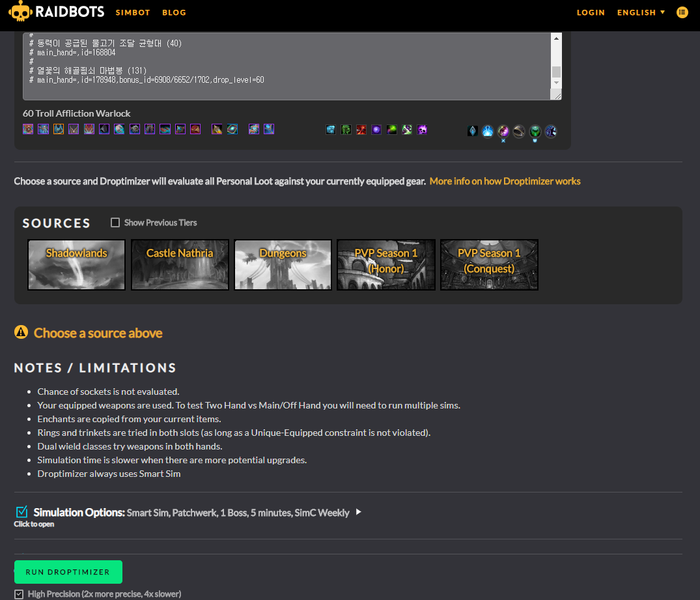Click the green hand talent icon
Image resolution: width=700 pixels, height=600 pixels.
[x=346, y=130]
